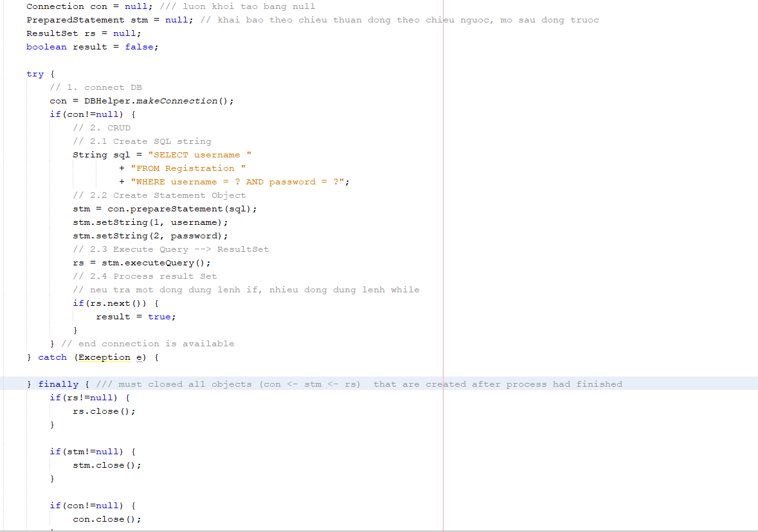This screenshot has height=532, width=758.
Task: Place cursor on the finally keyword
Action: [58, 384]
